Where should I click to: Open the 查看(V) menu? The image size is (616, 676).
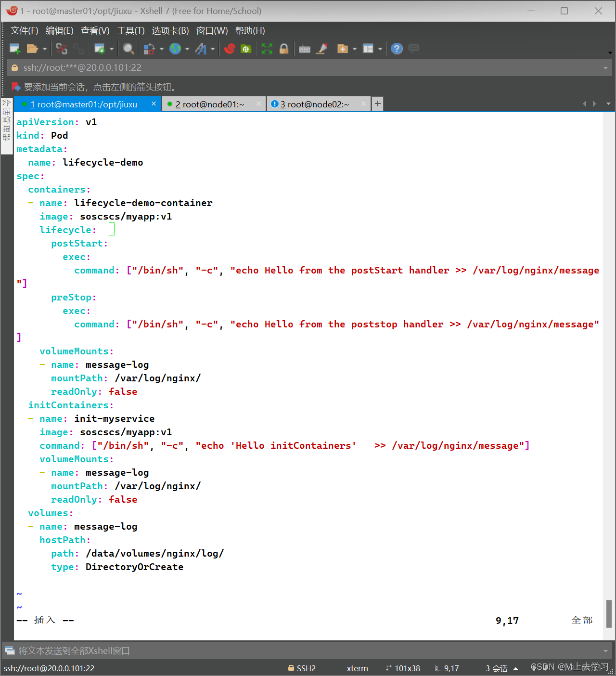point(95,31)
